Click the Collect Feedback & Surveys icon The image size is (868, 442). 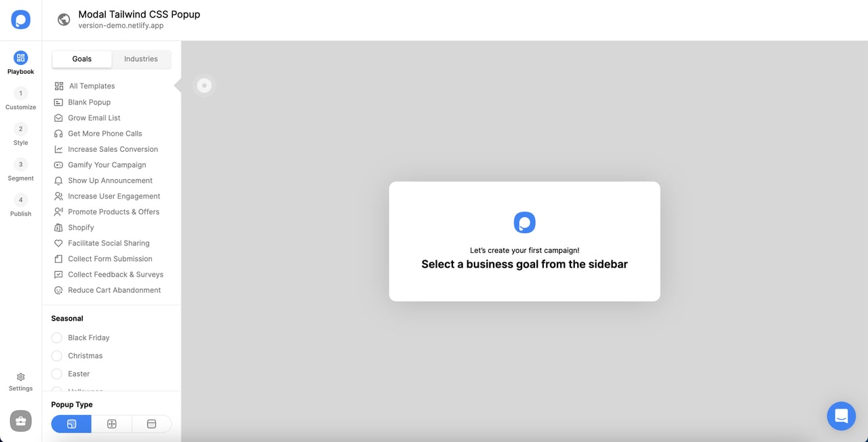pos(58,275)
